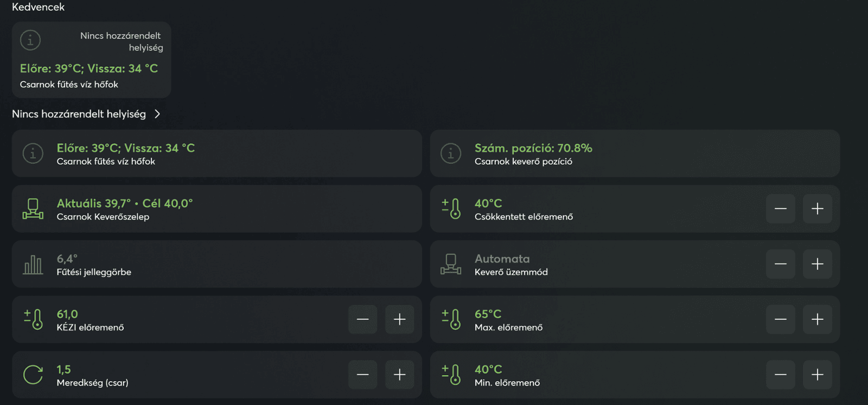Click the valve icon next to Csarnok Keverőszelep

point(33,209)
